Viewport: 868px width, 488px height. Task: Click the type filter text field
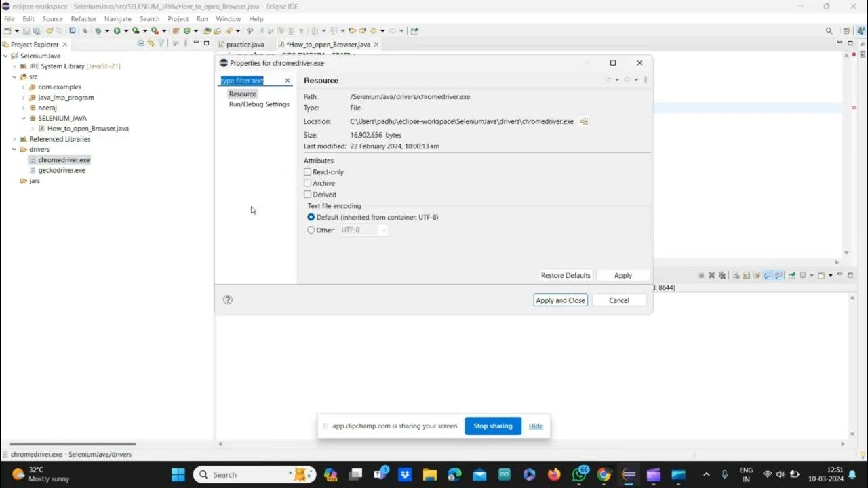(x=252, y=81)
